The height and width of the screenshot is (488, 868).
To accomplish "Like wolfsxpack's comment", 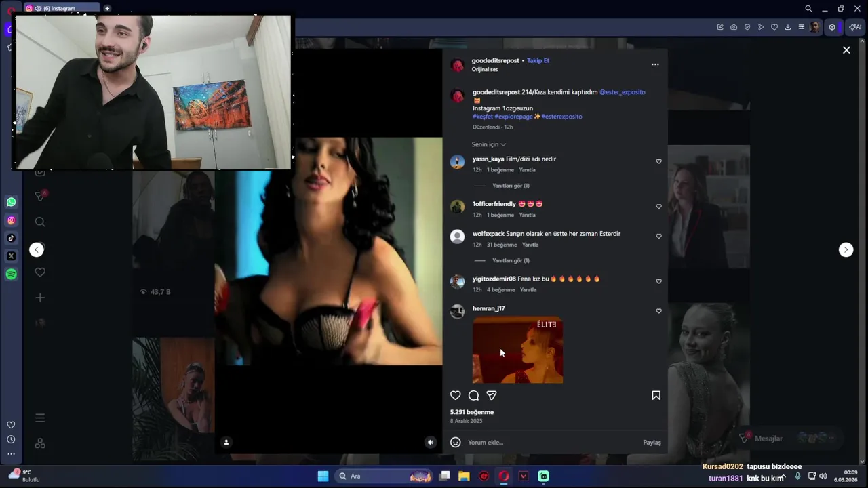I will point(658,236).
